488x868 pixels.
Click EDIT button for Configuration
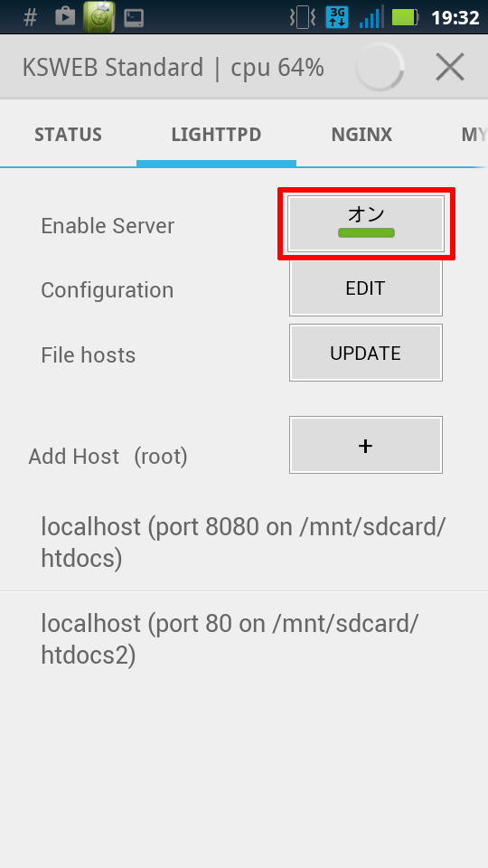366,288
